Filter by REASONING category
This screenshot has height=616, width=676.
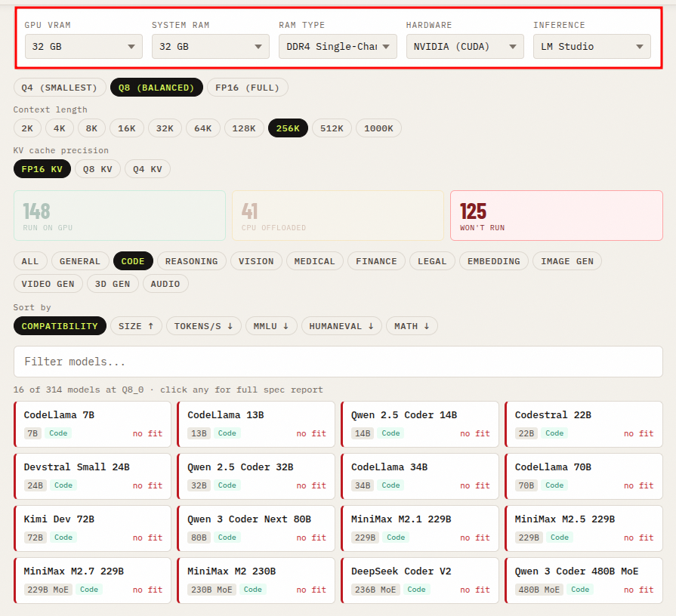(x=192, y=261)
